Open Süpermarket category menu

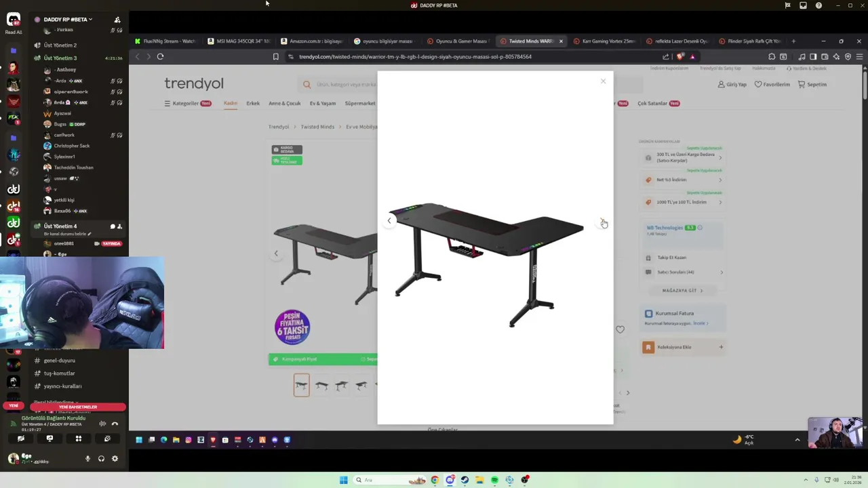click(x=360, y=104)
